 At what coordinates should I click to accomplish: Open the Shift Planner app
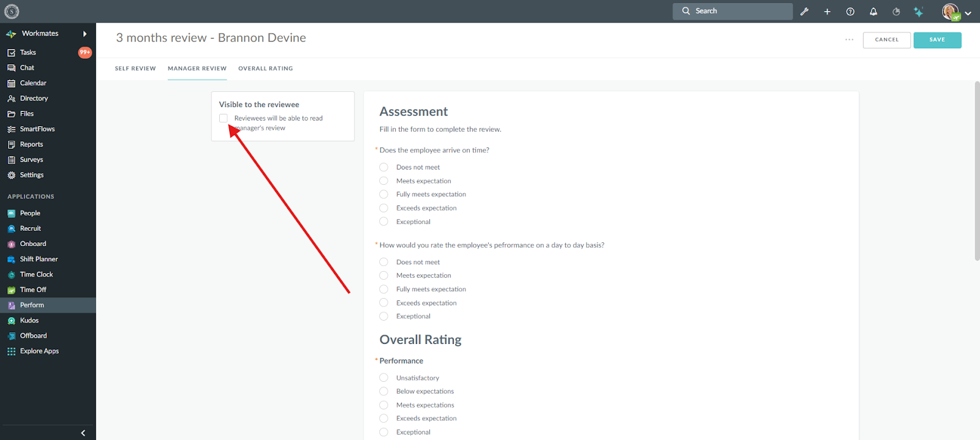point(39,259)
